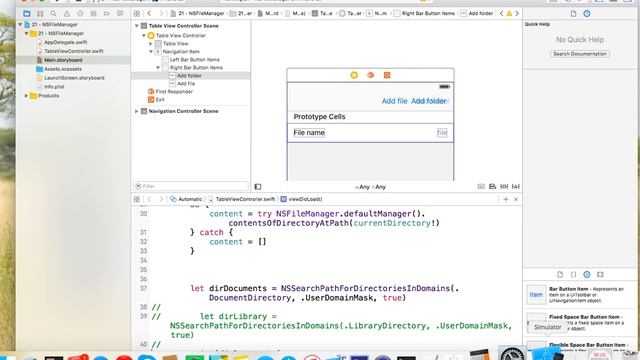Toggle the document outline visibility button

[258, 187]
